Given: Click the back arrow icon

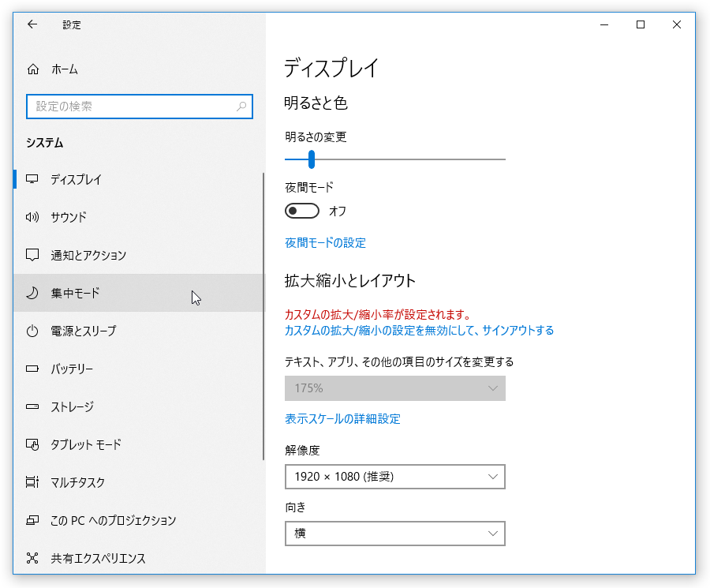Looking at the screenshot, I should point(32,24).
